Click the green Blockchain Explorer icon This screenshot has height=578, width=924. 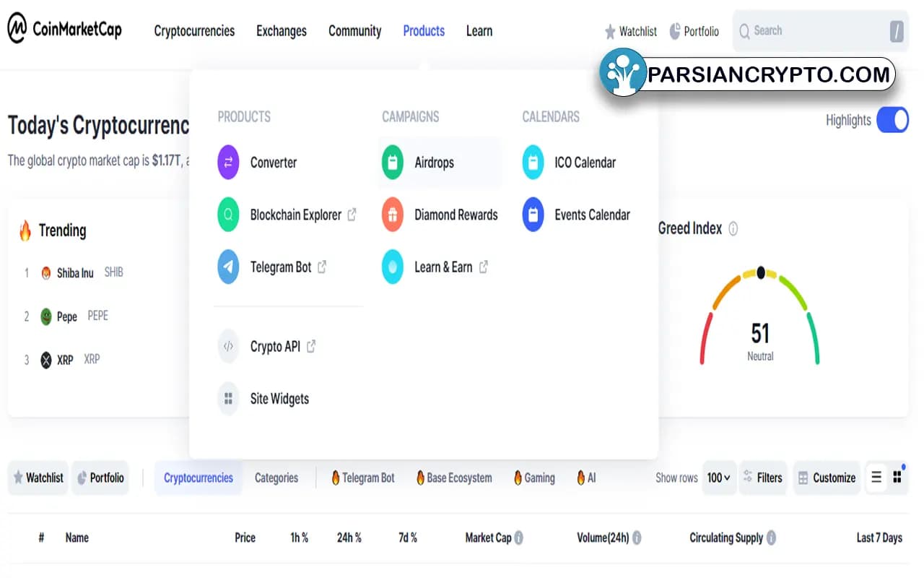point(228,215)
